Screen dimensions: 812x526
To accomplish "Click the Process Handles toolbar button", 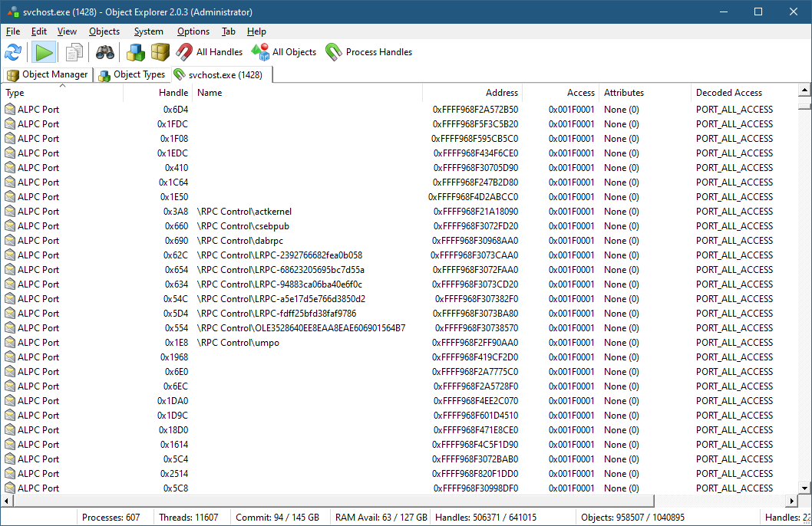I will point(368,52).
